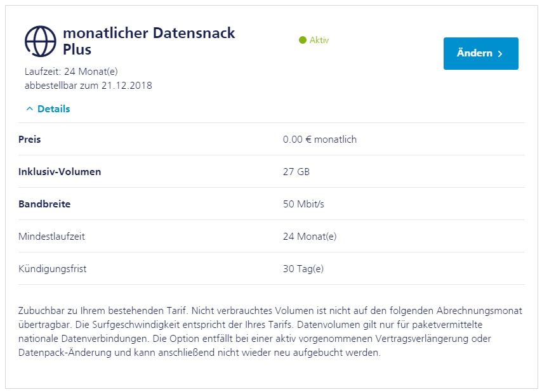Click the Bandbreite row label
Viewport: 542px width, 392px height.
44,204
